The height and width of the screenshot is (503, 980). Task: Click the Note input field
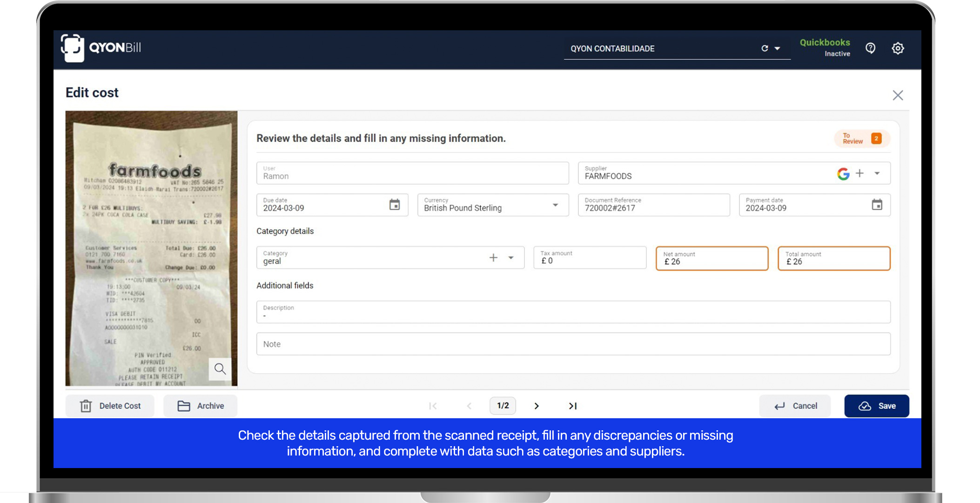[573, 344]
